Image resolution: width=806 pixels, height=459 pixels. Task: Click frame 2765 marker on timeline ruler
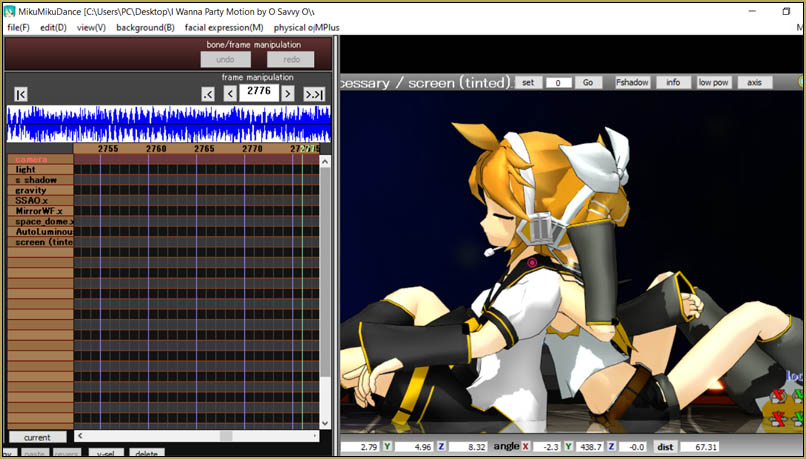click(204, 149)
